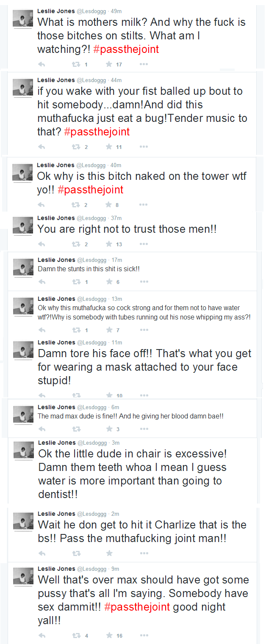Retweet the "good night yall" tweet

pos(76,636)
